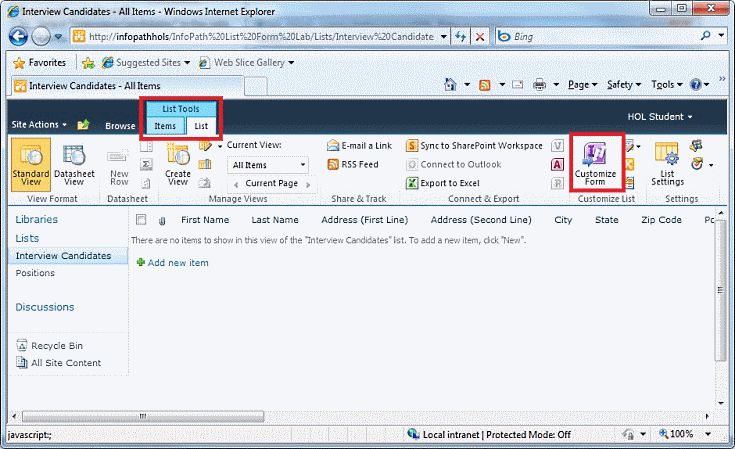The image size is (735, 449).
Task: Open the RSS Feed for this list
Action: tap(353, 165)
